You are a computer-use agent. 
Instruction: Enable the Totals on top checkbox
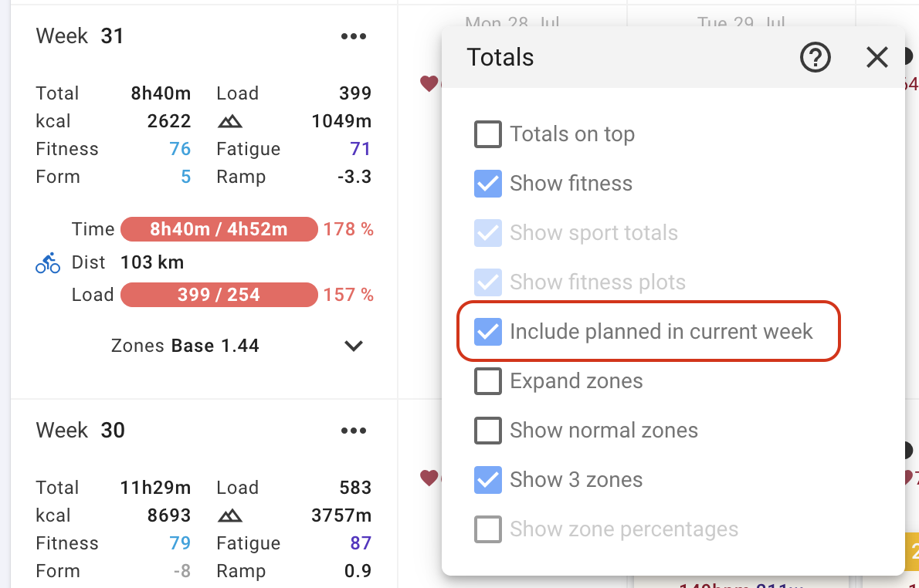click(488, 134)
